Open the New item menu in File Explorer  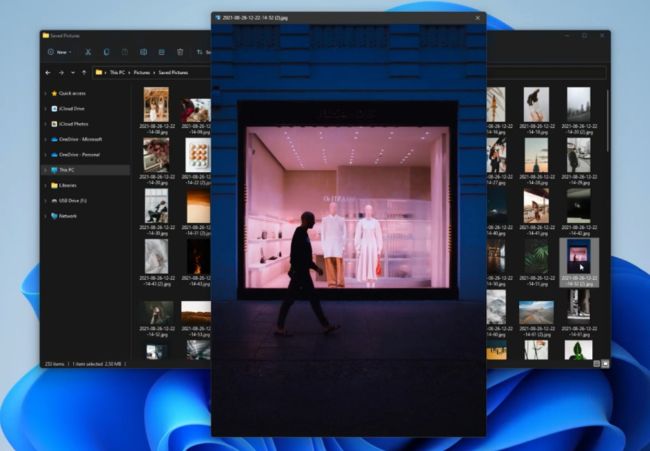click(x=59, y=52)
